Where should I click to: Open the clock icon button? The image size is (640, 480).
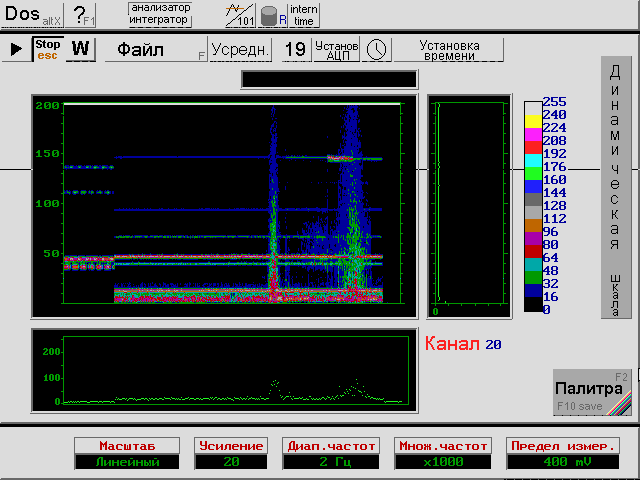point(376,49)
